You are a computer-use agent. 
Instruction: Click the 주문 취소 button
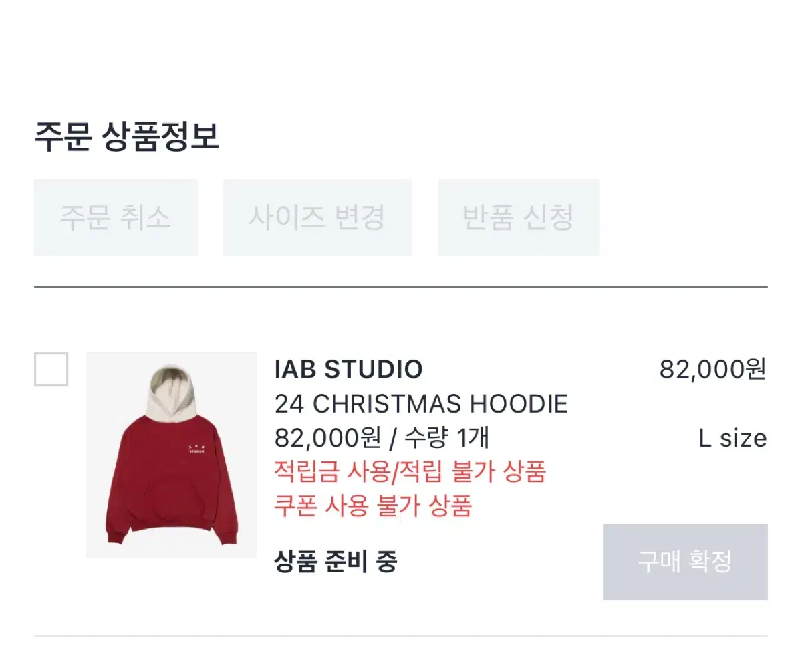pyautogui.click(x=116, y=217)
